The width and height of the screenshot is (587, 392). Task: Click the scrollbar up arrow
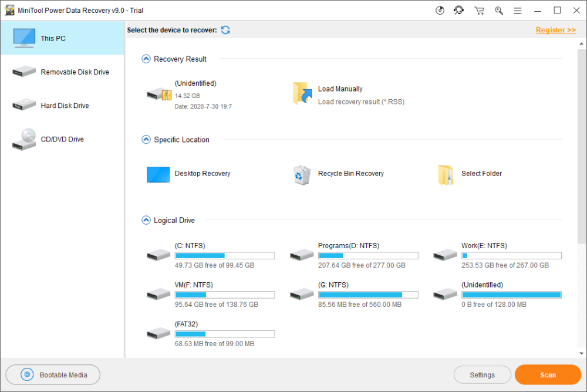pyautogui.click(x=581, y=44)
